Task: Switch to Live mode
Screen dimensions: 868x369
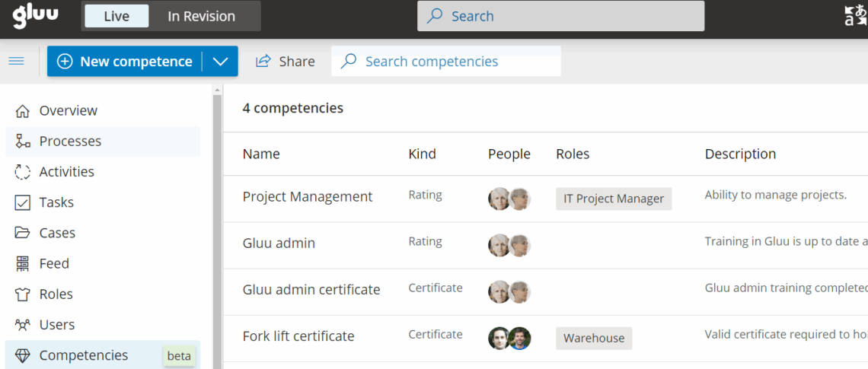Action: point(116,16)
